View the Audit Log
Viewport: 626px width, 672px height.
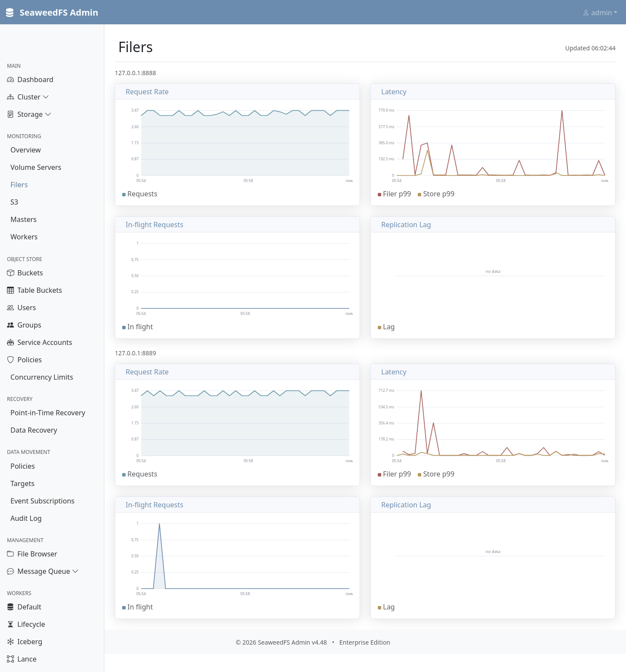click(26, 519)
